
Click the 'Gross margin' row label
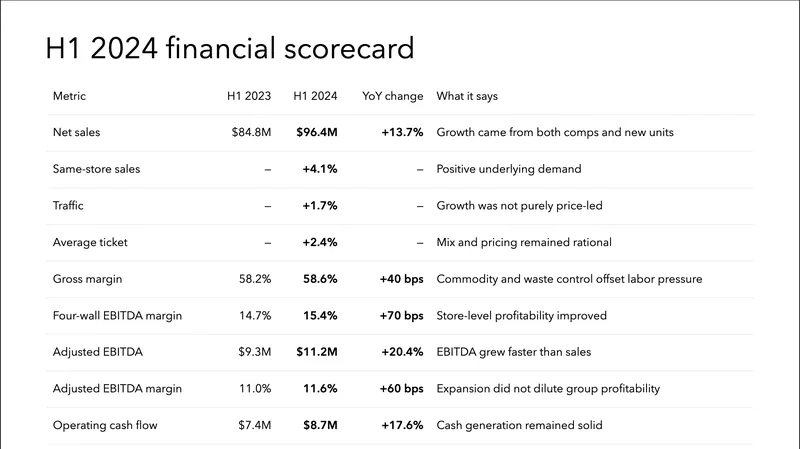pyautogui.click(x=88, y=279)
